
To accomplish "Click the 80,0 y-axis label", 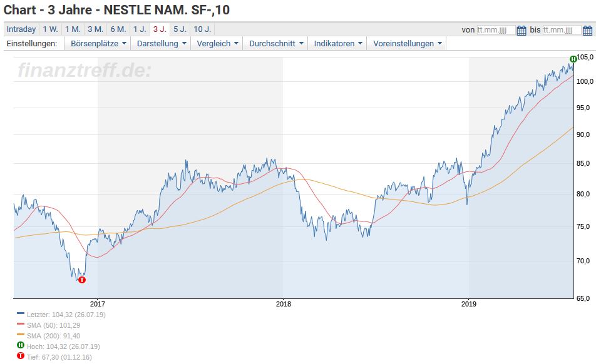I will tap(583, 194).
